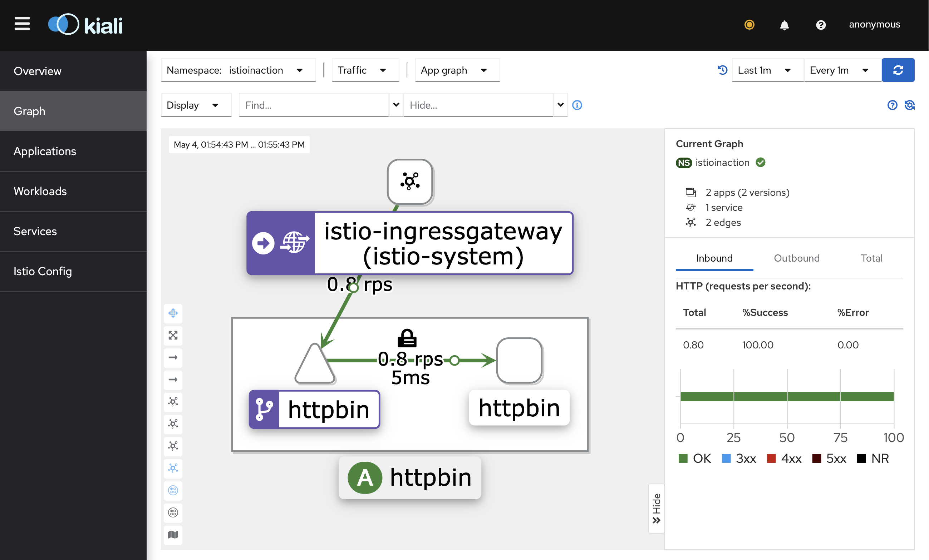Open the Display options dropdown

196,105
